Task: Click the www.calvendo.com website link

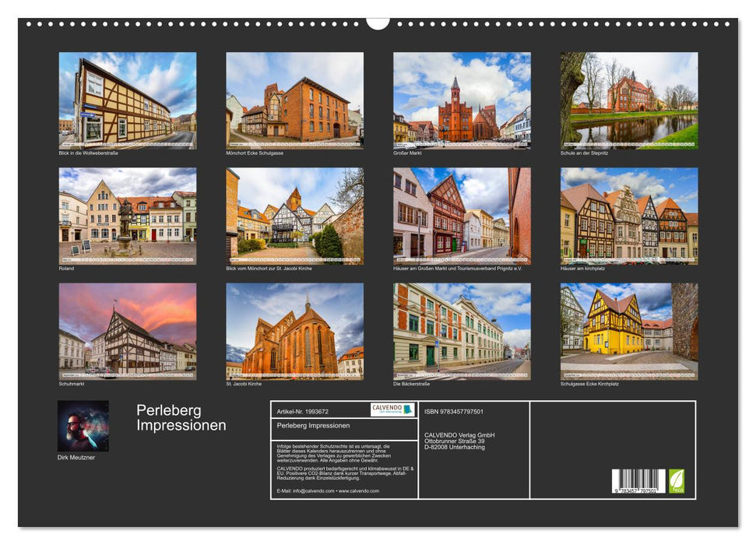Action: (x=360, y=491)
